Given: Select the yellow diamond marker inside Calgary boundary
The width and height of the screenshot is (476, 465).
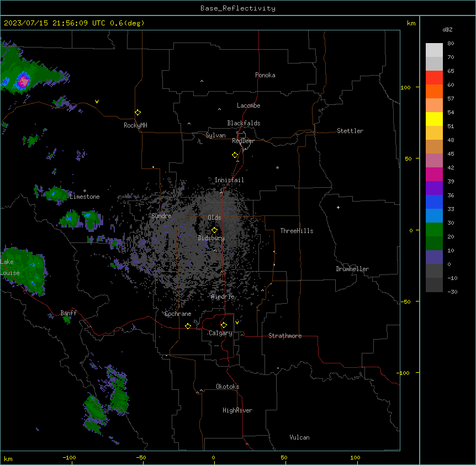Looking at the screenshot, I should 224,325.
